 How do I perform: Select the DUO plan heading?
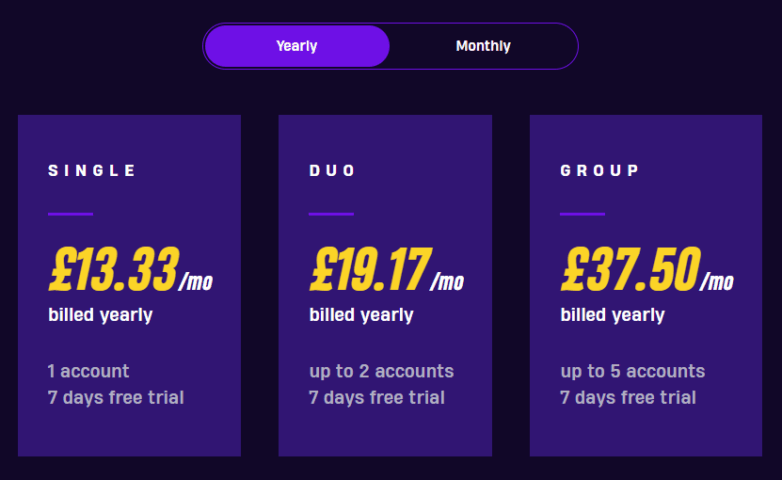(x=333, y=171)
